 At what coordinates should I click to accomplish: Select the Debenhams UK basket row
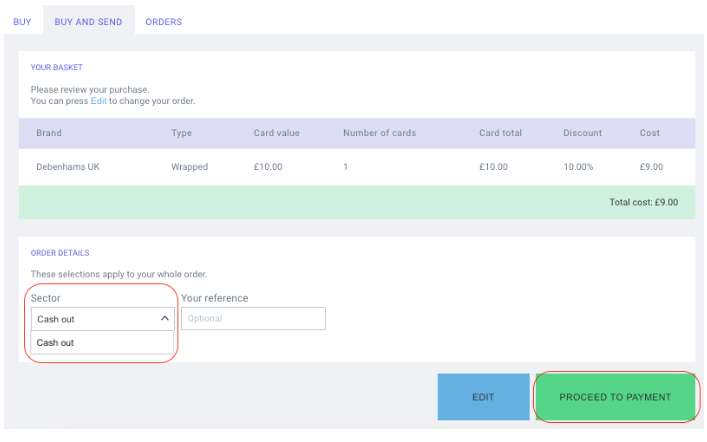357,167
